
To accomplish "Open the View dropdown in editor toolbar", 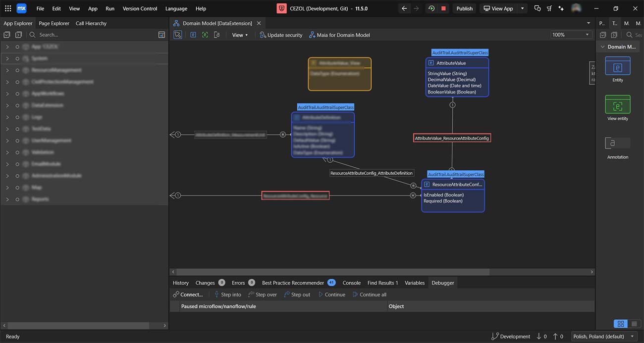I will pos(240,35).
